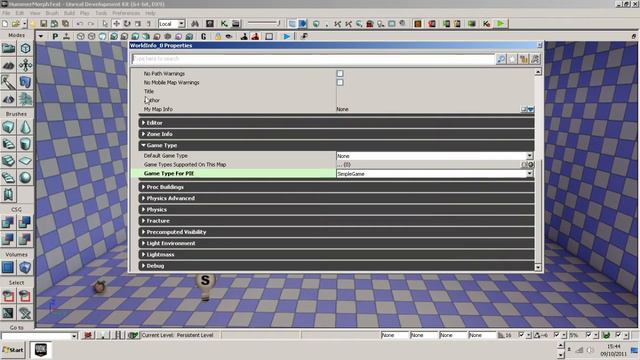Expand the Precomputed Visibility category
640x360 pixels.
coord(336,232)
